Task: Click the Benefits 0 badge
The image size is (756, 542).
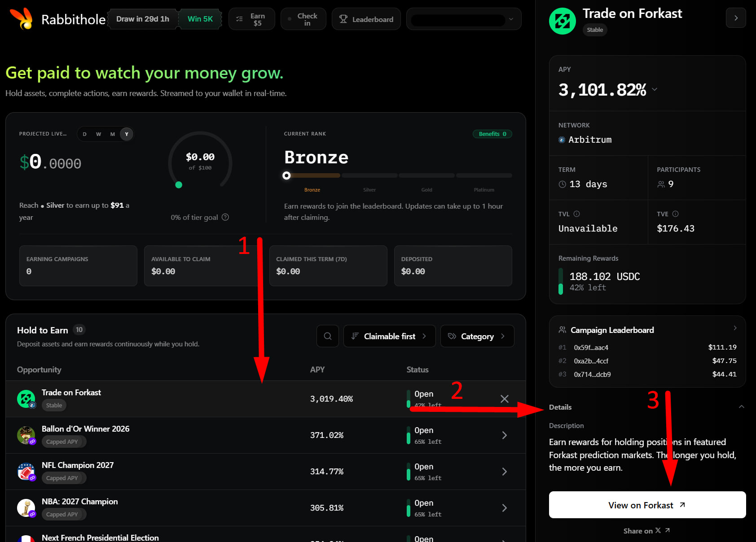Action: tap(492, 134)
